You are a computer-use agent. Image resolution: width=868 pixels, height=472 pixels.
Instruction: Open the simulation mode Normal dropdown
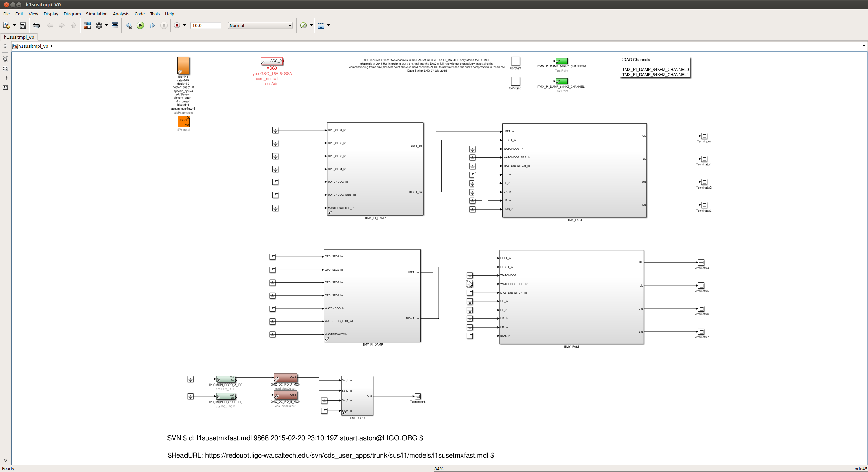click(260, 25)
